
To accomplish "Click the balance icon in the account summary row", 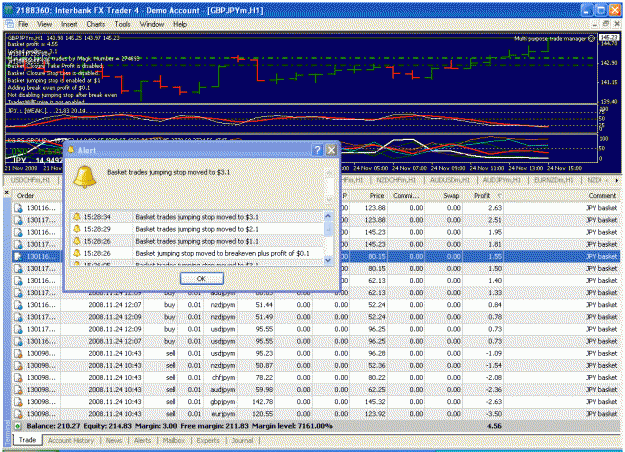I will (x=18, y=426).
